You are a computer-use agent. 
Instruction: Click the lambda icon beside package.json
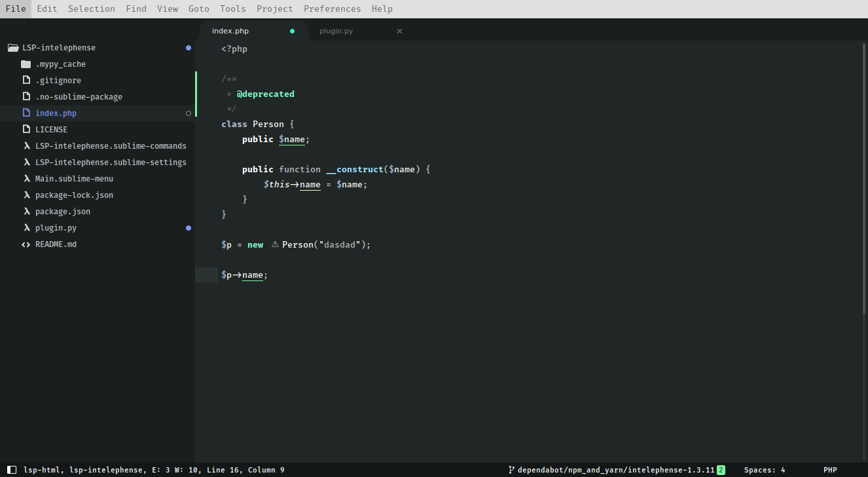27,212
